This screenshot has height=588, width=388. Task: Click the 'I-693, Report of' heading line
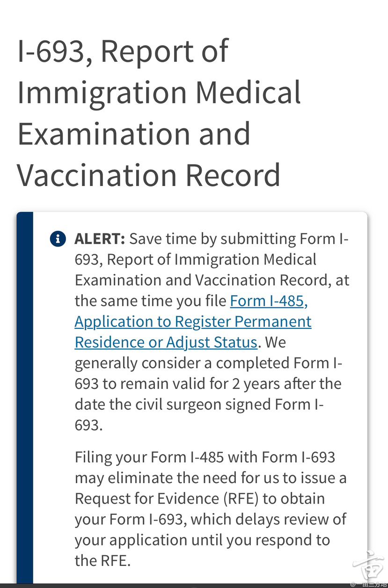click(x=123, y=51)
